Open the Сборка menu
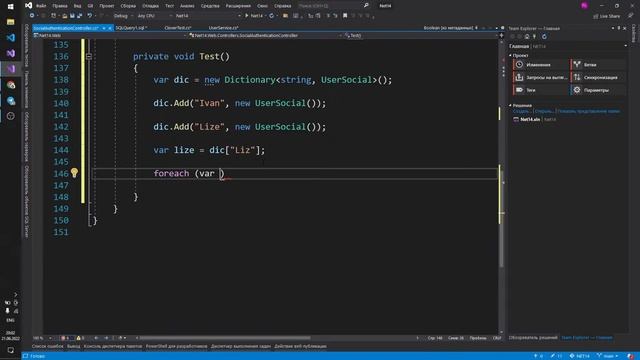Screen dimensions: 640x360 (x=128, y=6)
